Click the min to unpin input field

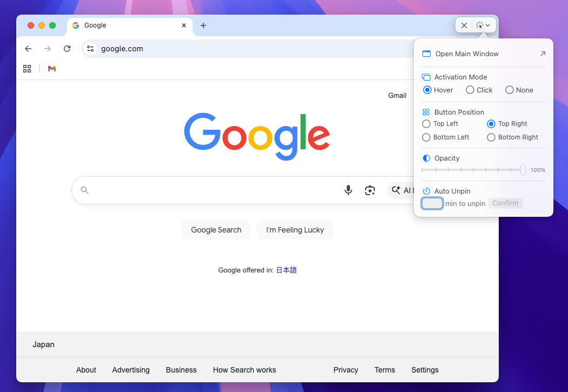point(432,203)
